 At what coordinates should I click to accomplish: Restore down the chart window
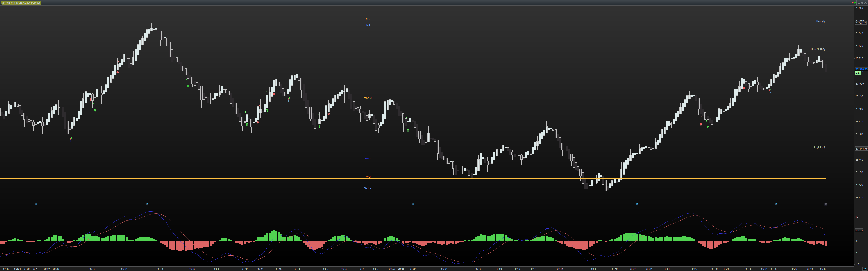(x=862, y=2)
